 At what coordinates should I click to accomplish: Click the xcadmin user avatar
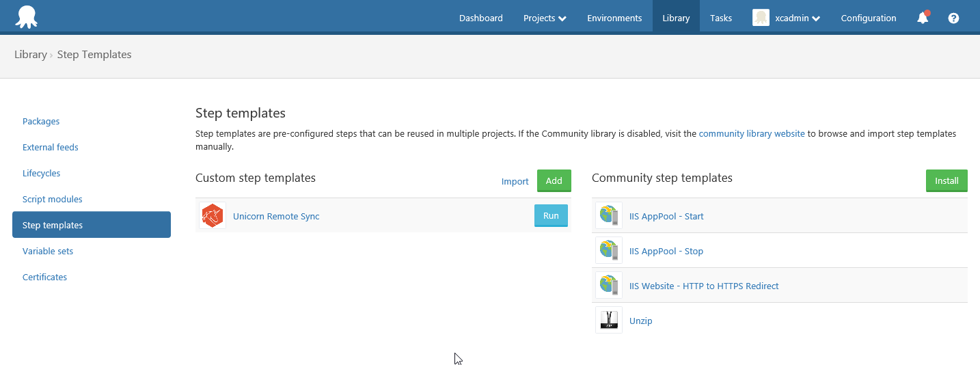point(761,18)
